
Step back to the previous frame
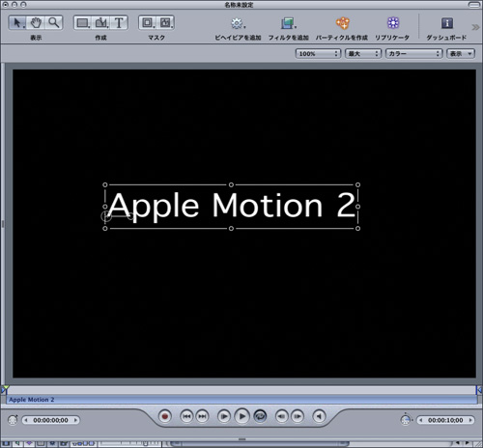coord(282,416)
